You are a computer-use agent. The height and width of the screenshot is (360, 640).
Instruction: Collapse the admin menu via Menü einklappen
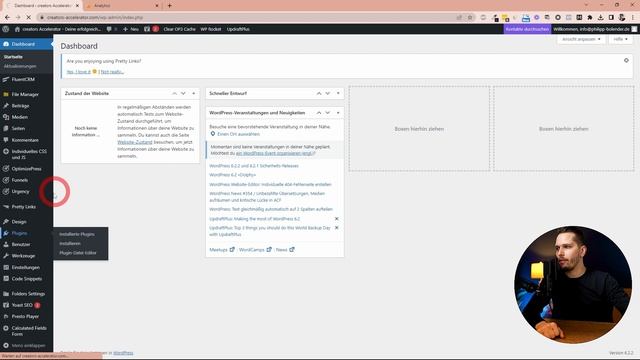click(x=27, y=345)
